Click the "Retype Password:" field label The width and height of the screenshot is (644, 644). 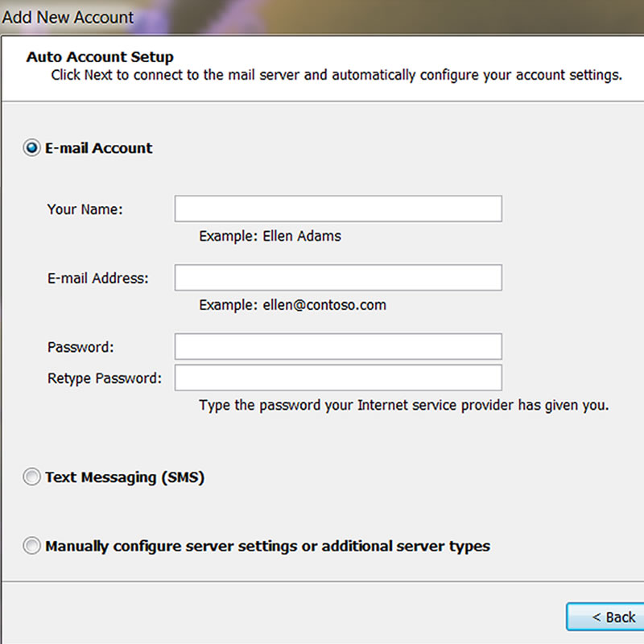pos(105,378)
